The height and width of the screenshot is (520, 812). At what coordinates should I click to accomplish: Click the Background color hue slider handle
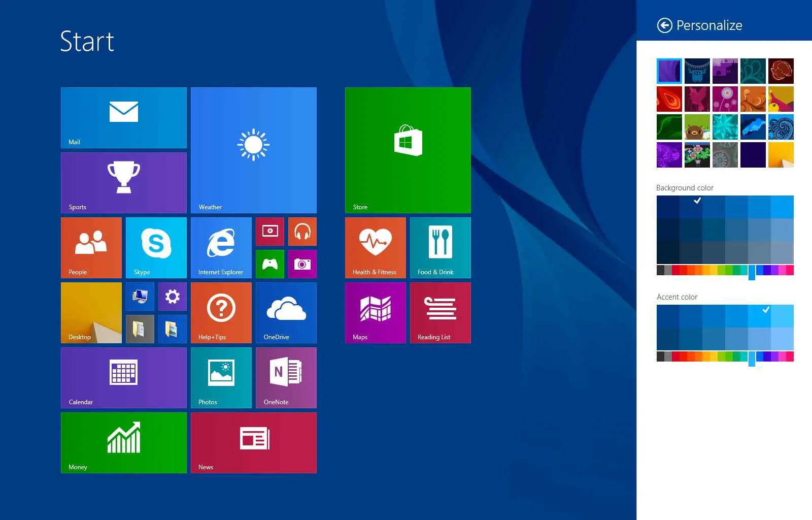[752, 272]
